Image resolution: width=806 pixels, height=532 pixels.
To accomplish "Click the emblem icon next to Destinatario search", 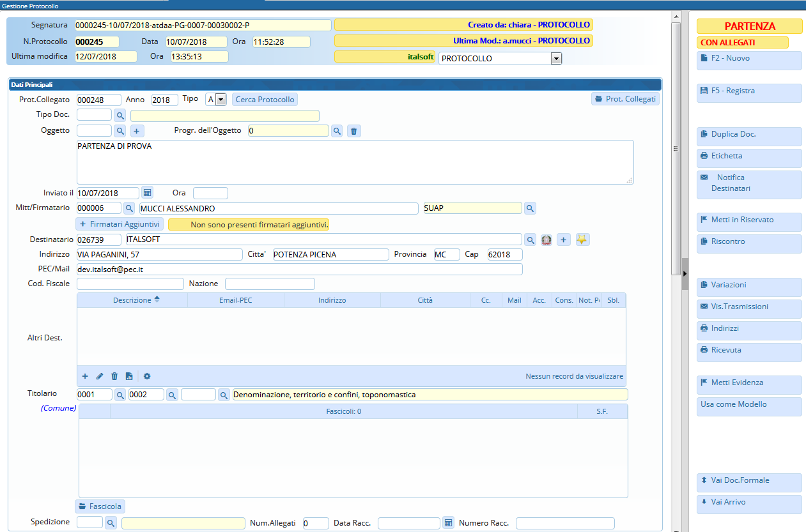I will [546, 239].
